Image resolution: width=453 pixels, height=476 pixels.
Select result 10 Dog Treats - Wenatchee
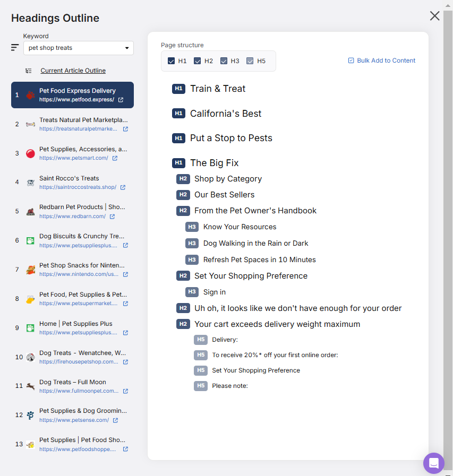pyautogui.click(x=72, y=357)
